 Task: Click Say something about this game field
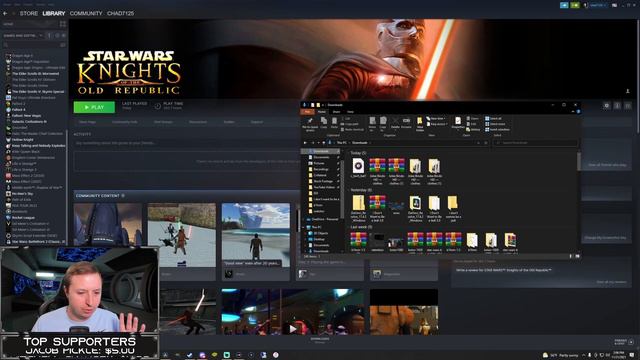pyautogui.click(x=186, y=143)
